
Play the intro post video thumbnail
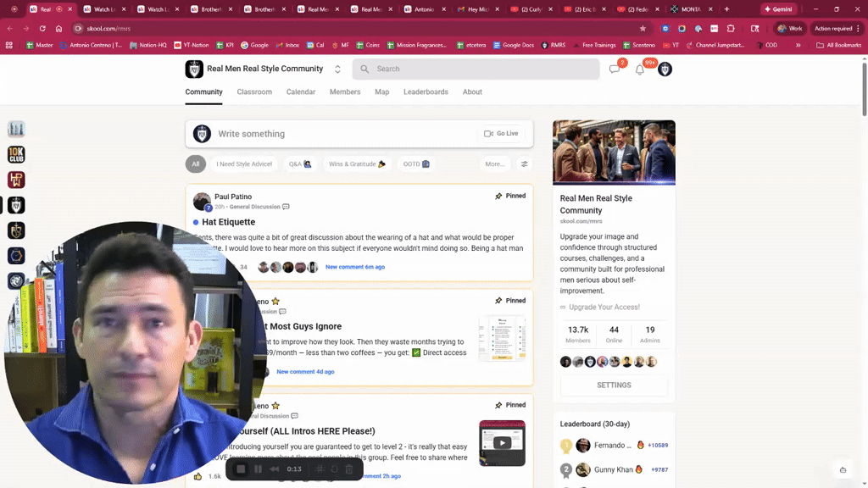(x=502, y=442)
